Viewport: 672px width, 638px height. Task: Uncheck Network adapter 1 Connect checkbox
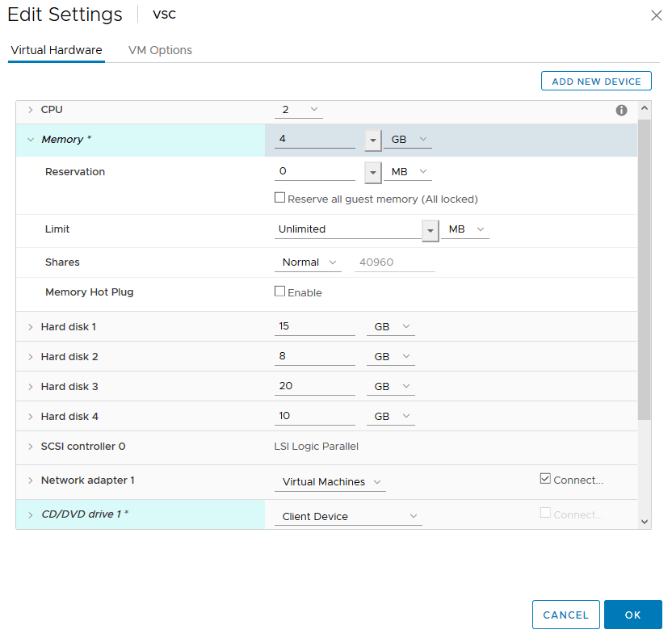point(545,479)
